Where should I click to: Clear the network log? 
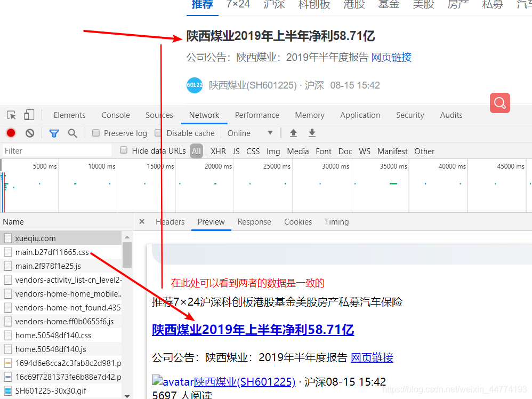click(30, 133)
